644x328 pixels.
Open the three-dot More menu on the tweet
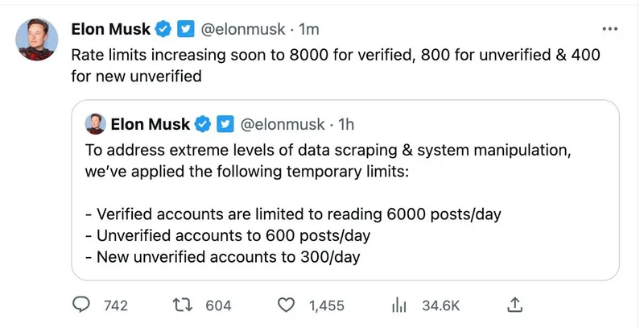click(609, 29)
